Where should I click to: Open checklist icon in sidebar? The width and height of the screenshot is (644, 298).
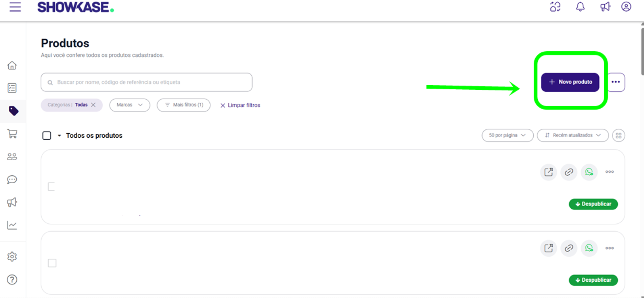coord(12,88)
